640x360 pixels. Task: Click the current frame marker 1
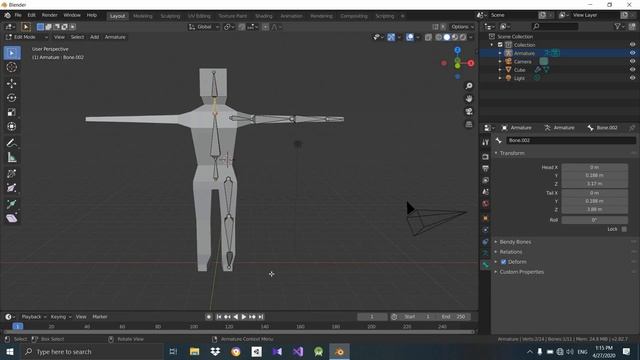point(18,326)
